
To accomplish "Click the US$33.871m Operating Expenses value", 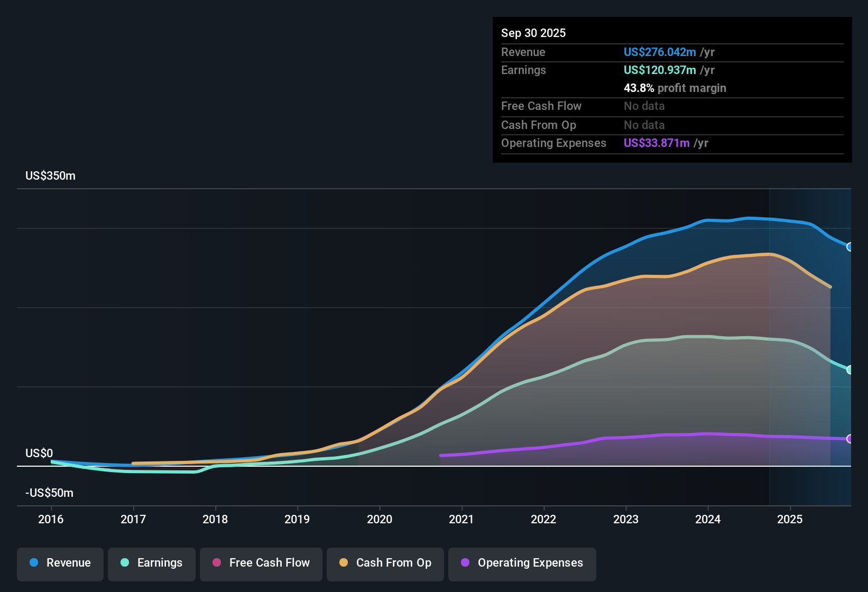I will tap(656, 143).
